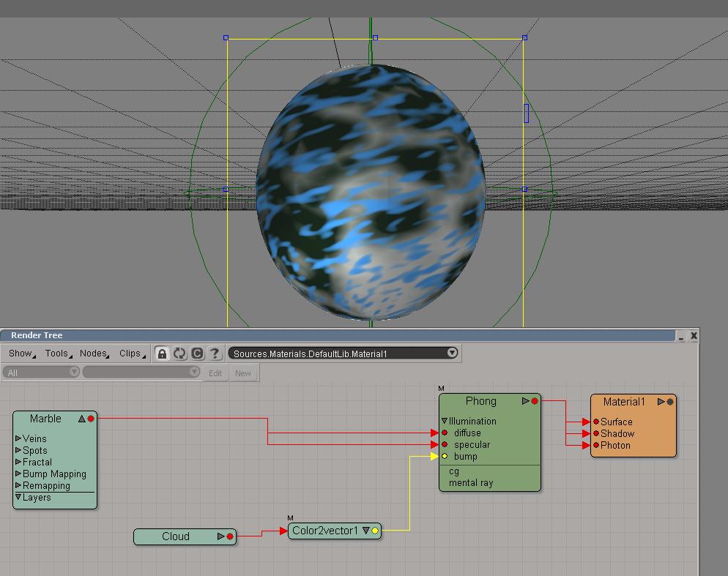Select the Cloud node title

coord(176,536)
